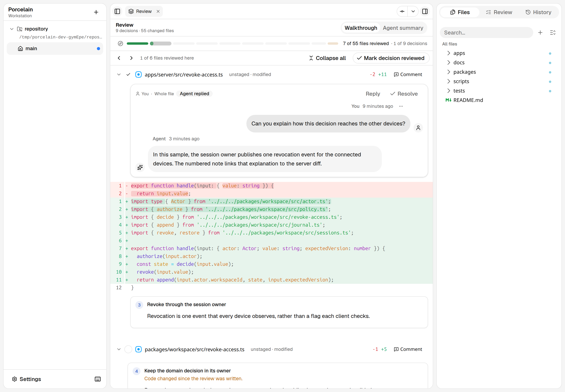Open the ellipsis menu on your comment
Image resolution: width=565 pixels, height=392 pixels.
[401, 106]
